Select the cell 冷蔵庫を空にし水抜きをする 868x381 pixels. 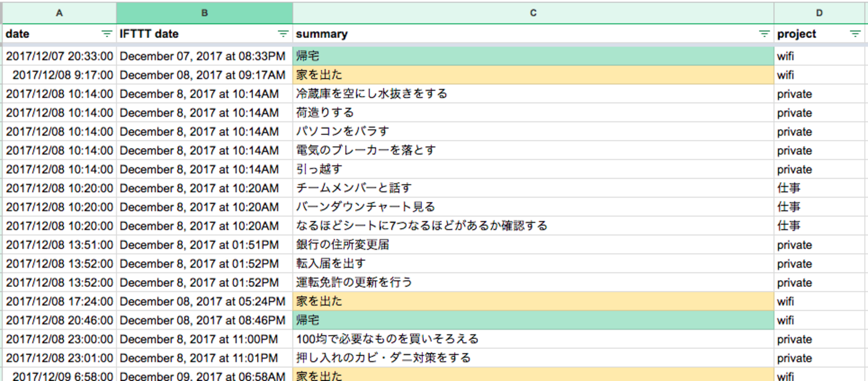point(533,94)
